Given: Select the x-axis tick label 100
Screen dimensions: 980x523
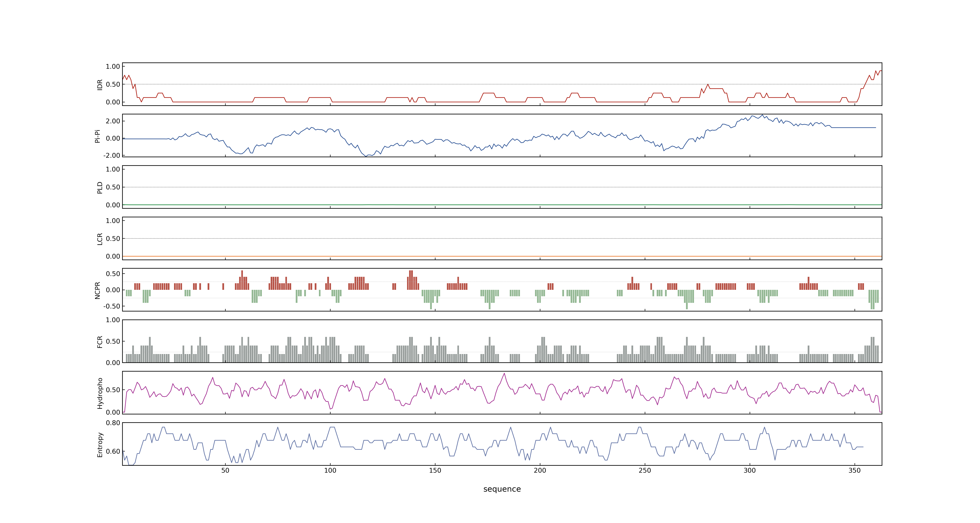Looking at the screenshot, I should [330, 470].
